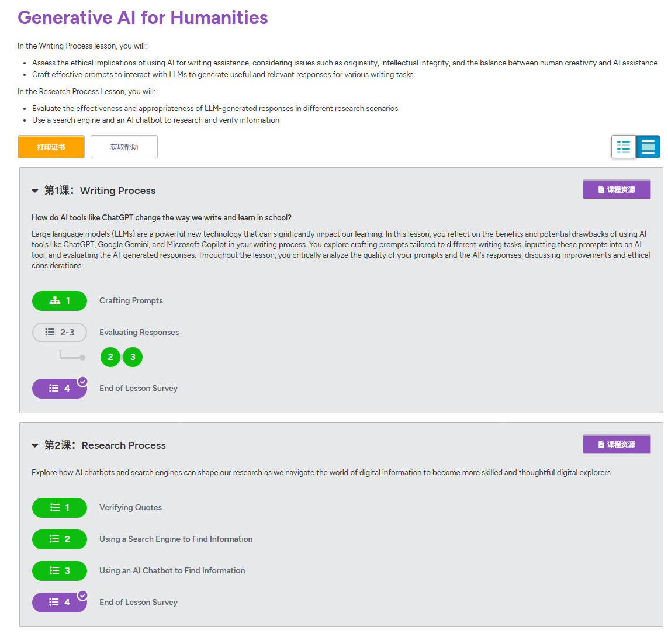Switch to detailed lesson view
The height and width of the screenshot is (644, 668).
pos(648,147)
